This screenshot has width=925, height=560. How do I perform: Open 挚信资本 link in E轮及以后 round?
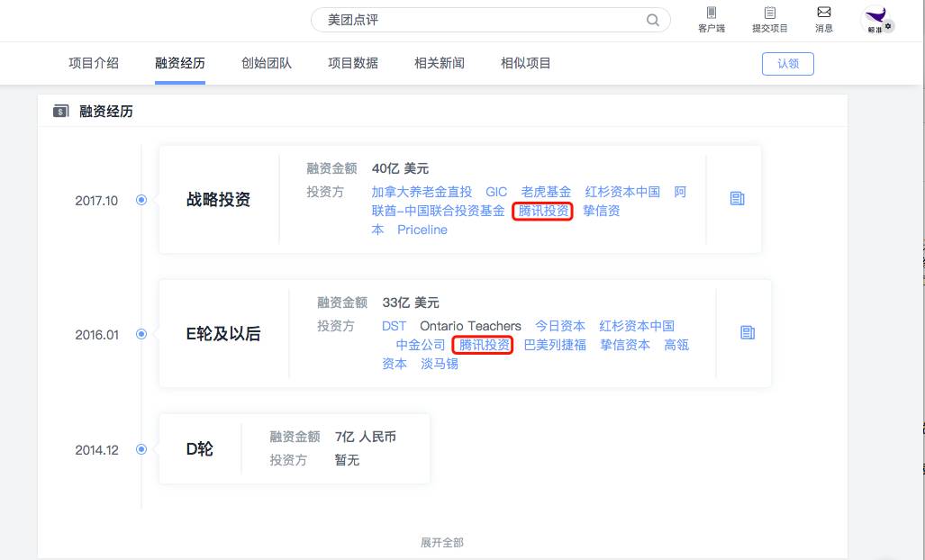point(625,345)
